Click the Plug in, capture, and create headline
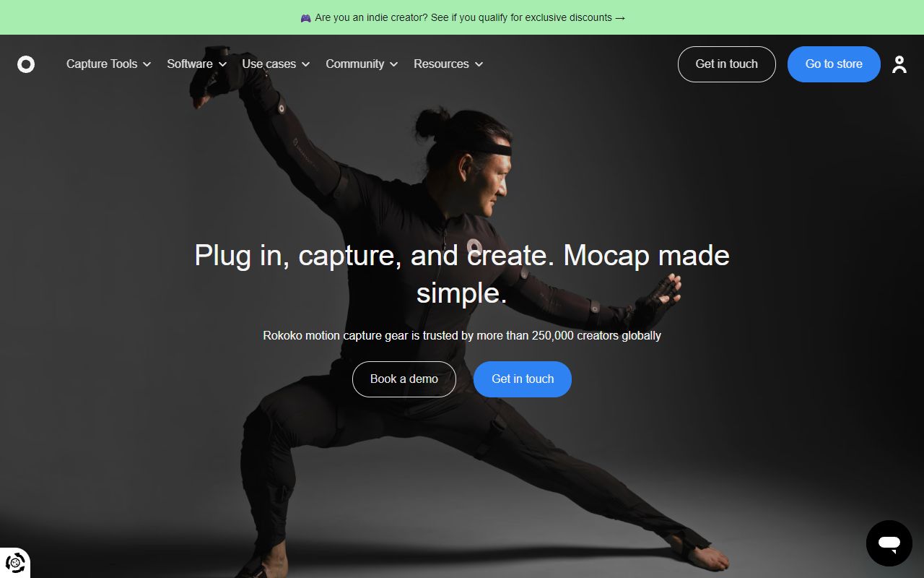The height and width of the screenshot is (578, 924). [x=462, y=274]
